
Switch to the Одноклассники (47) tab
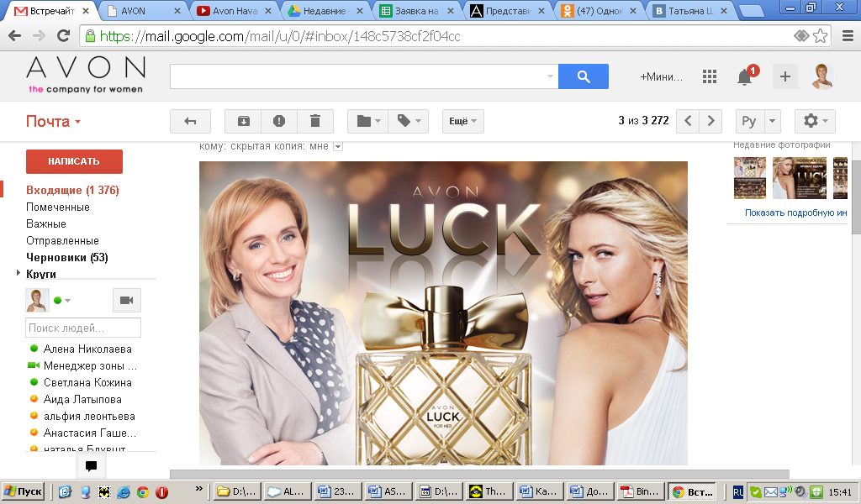pyautogui.click(x=599, y=10)
